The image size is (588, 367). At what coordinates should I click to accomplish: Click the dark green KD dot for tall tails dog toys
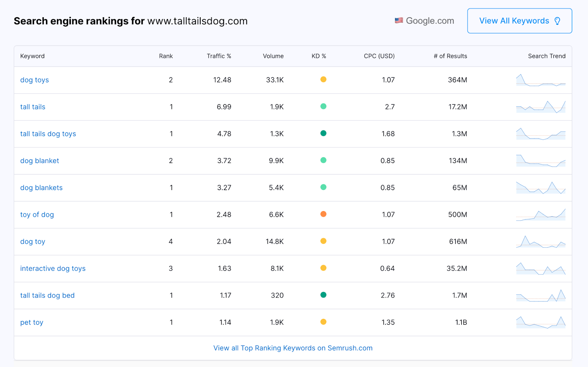[323, 133]
